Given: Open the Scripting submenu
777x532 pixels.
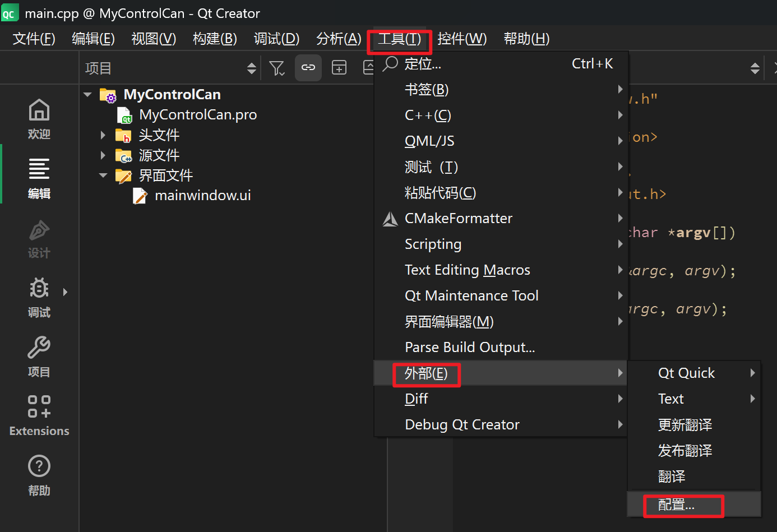Looking at the screenshot, I should tap(501, 244).
